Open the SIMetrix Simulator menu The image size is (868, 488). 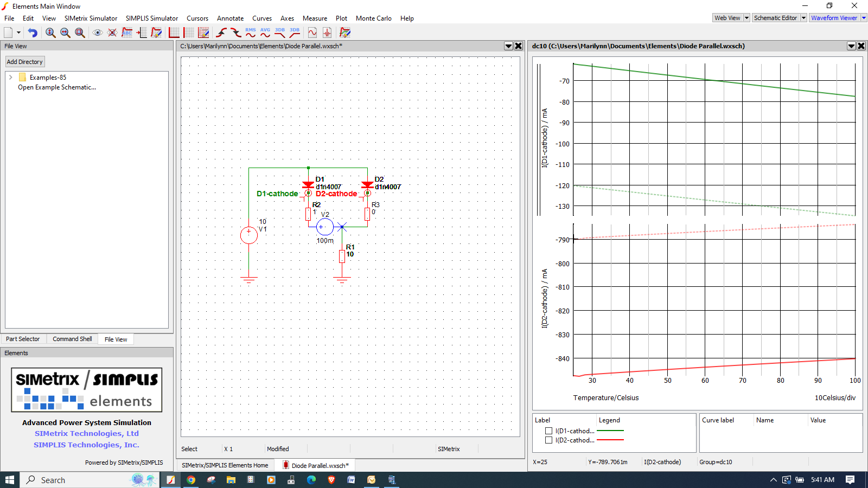point(91,18)
